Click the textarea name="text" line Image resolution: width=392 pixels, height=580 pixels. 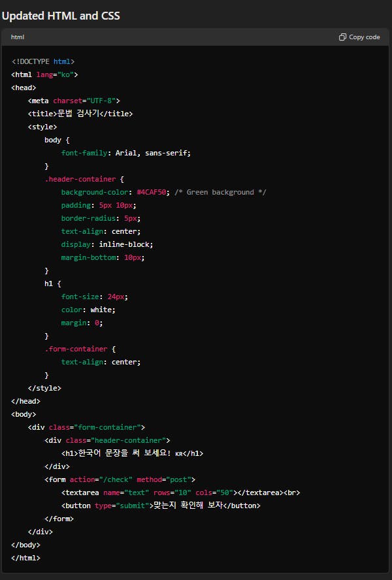[x=180, y=492]
